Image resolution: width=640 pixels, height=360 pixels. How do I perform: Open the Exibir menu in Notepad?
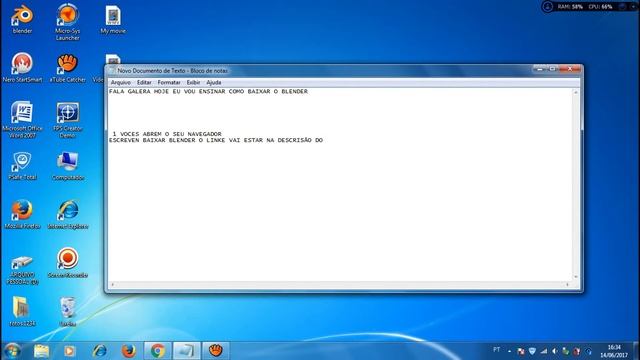coord(193,82)
